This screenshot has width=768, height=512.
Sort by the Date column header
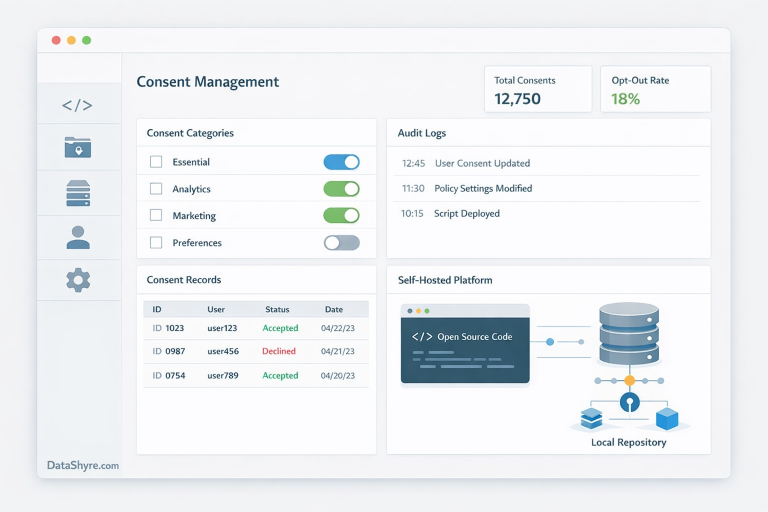point(334,309)
